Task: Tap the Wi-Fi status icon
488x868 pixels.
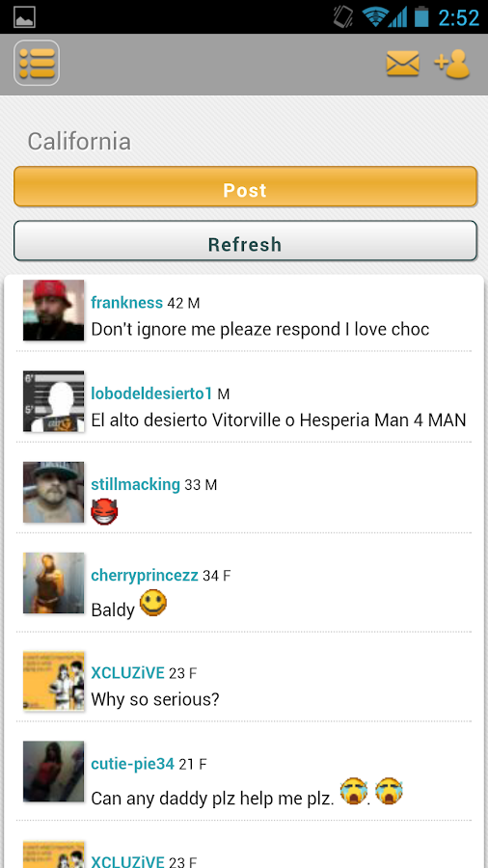Action: click(374, 16)
